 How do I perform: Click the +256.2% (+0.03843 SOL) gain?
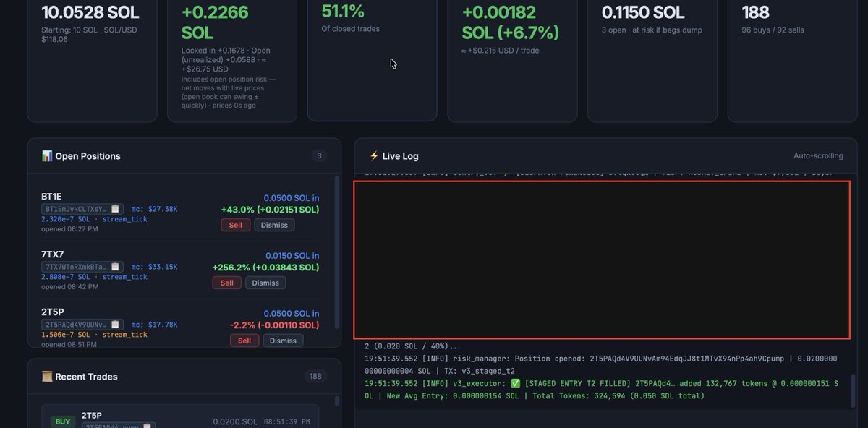pyautogui.click(x=265, y=267)
